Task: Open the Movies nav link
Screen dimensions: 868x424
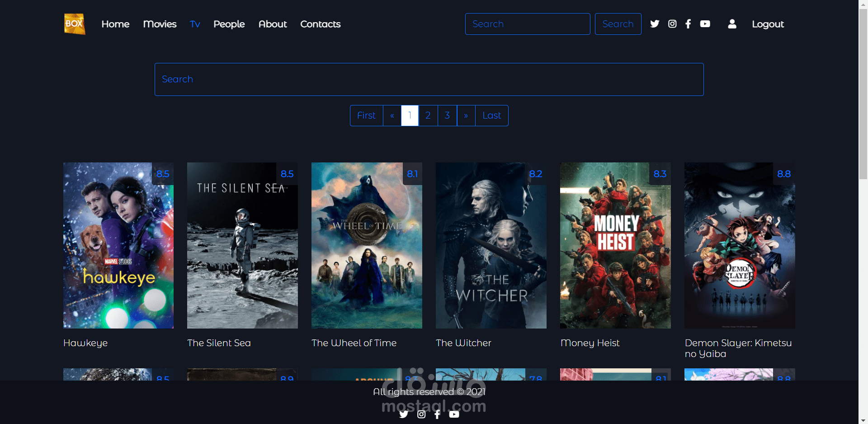Action: pyautogui.click(x=160, y=24)
